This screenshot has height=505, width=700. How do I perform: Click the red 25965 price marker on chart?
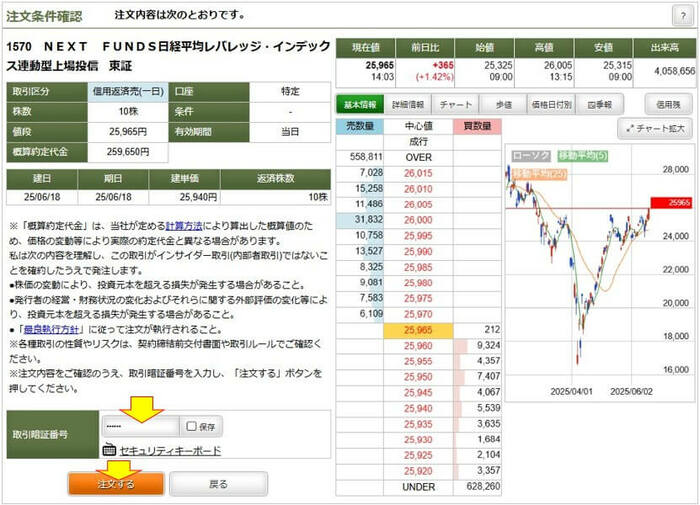tap(671, 203)
